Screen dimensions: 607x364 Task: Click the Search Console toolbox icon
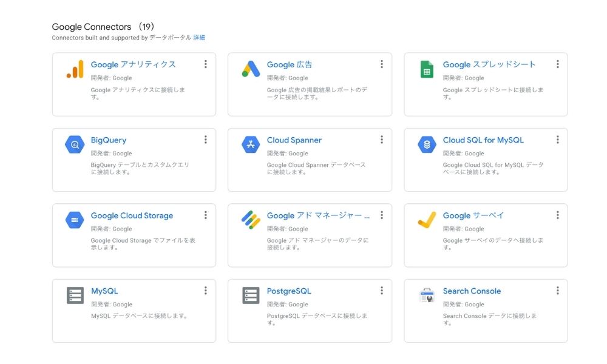click(427, 295)
